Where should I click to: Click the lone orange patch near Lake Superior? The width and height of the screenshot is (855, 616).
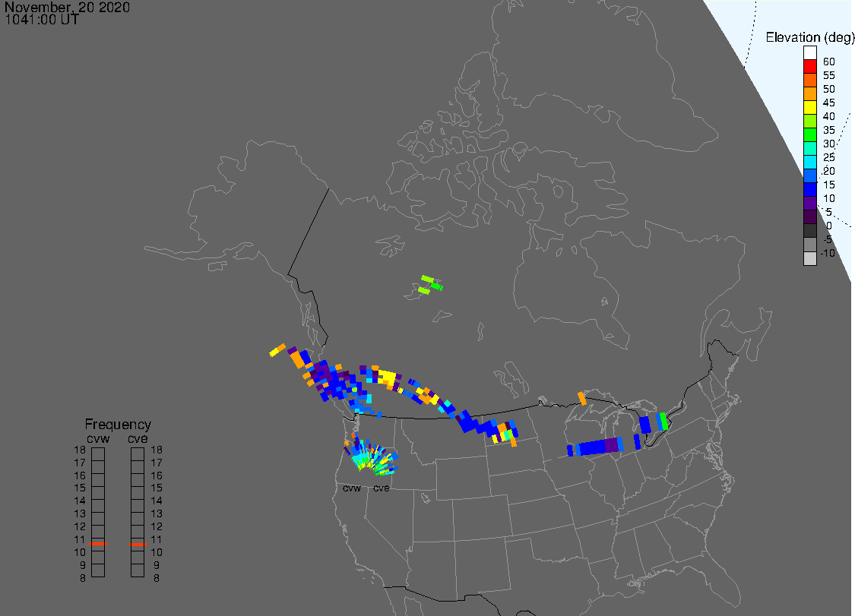[x=582, y=398]
